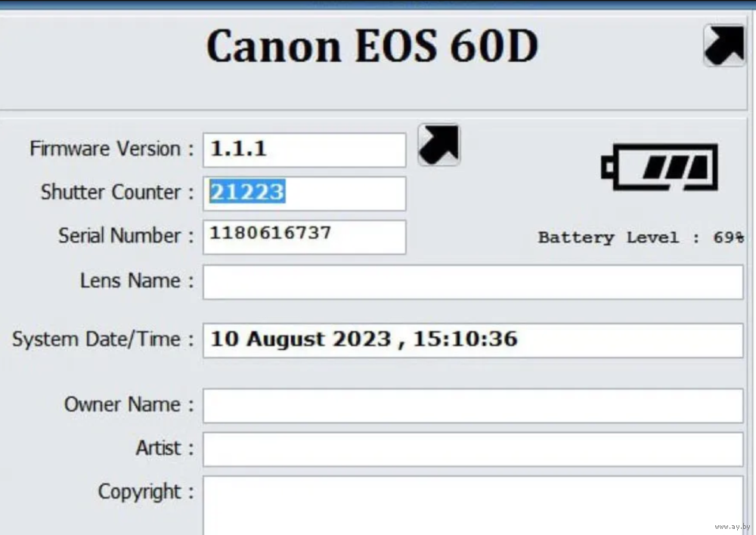Click the Artist input field

click(x=473, y=449)
